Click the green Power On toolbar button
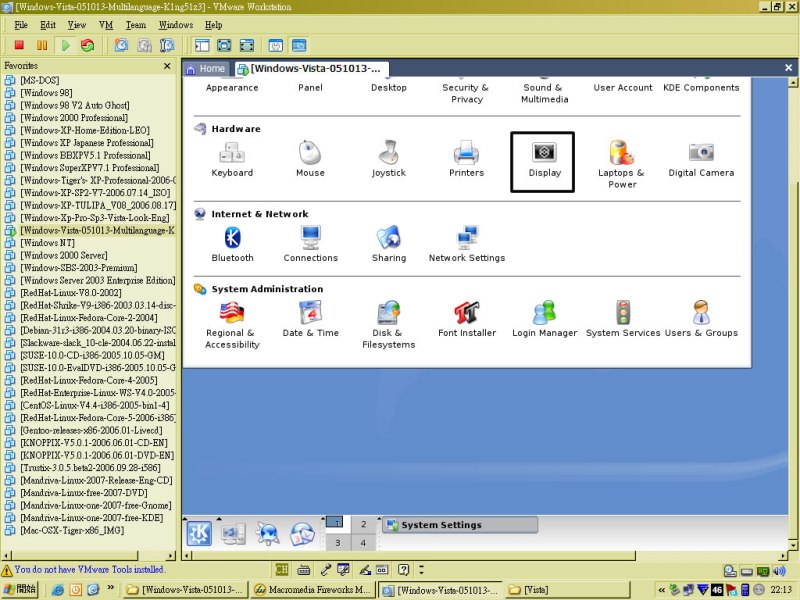800x600 pixels. coord(65,45)
